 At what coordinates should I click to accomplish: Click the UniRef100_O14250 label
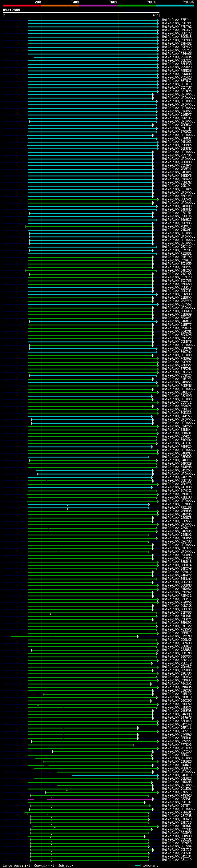click(x=176, y=426)
